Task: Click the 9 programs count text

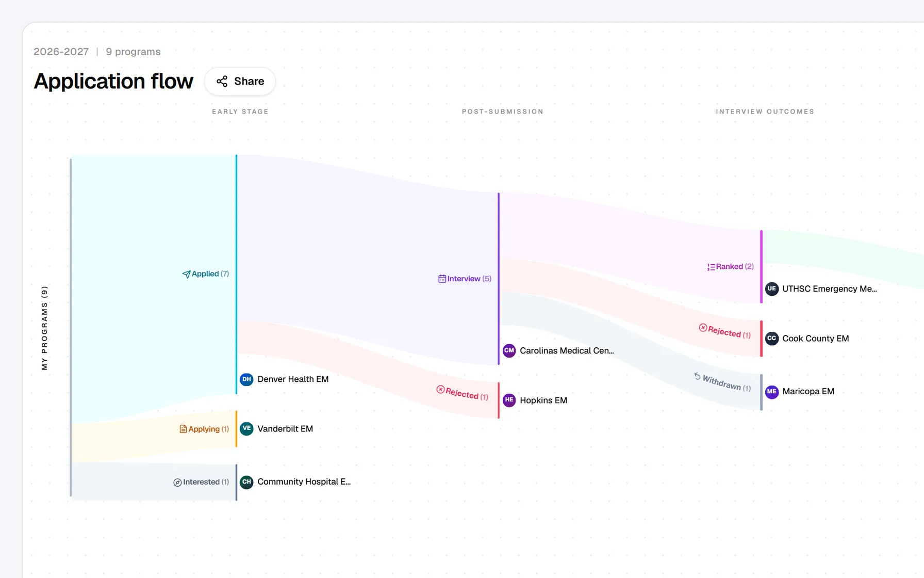Action: coord(133,52)
